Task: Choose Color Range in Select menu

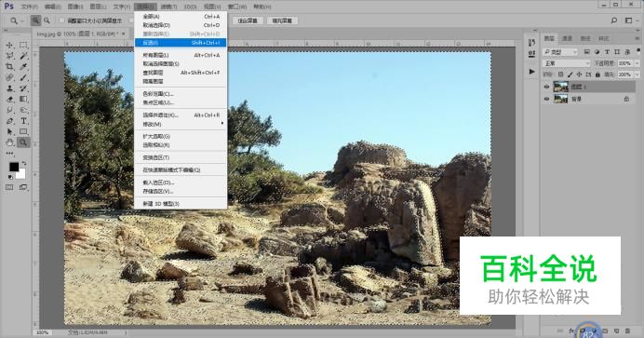Action: click(181, 94)
